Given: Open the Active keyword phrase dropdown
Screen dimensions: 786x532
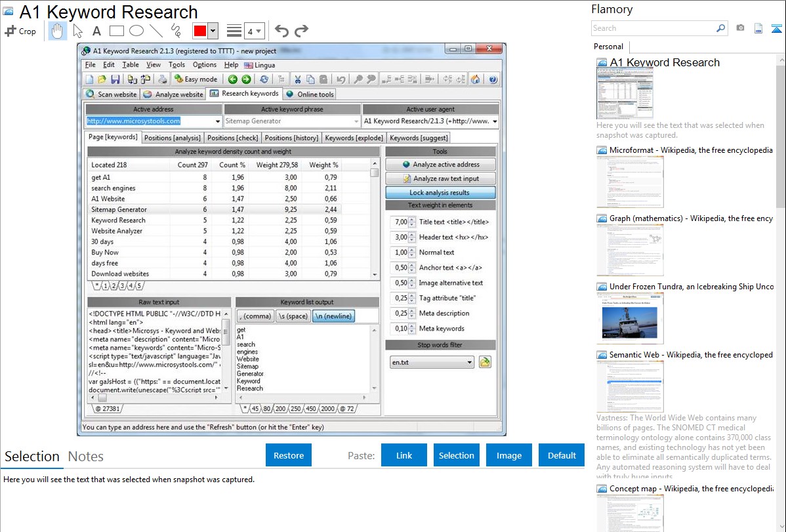Looking at the screenshot, I should pyautogui.click(x=356, y=121).
